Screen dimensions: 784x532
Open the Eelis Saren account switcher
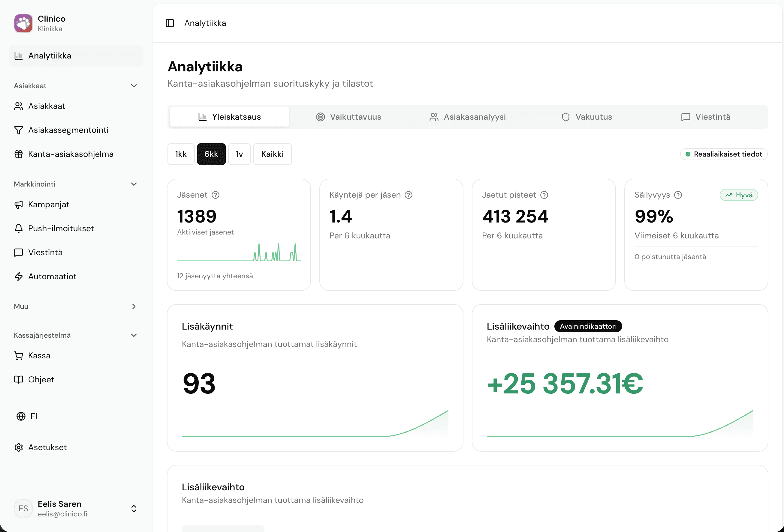(x=134, y=508)
